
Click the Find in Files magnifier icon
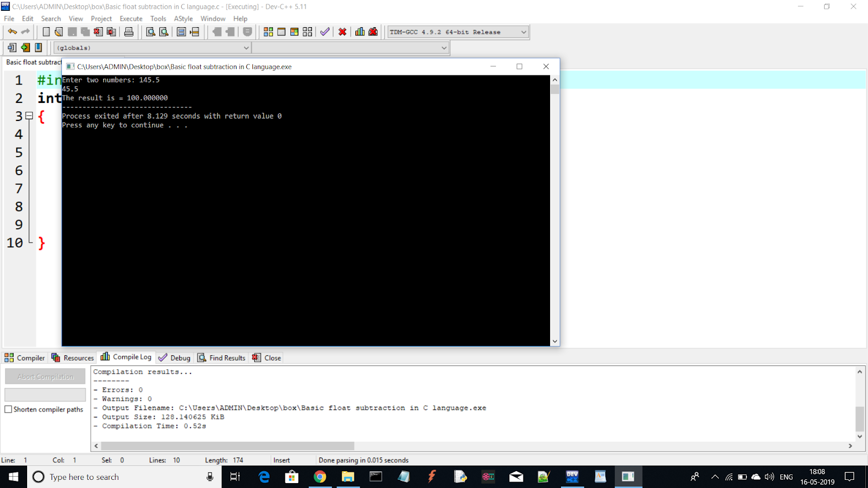point(163,31)
